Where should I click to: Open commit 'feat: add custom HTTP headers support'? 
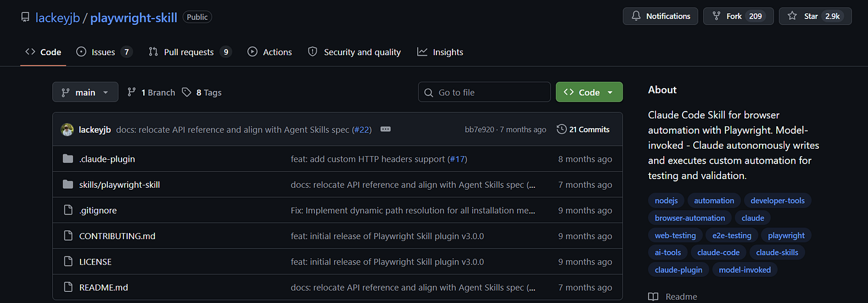coord(368,159)
